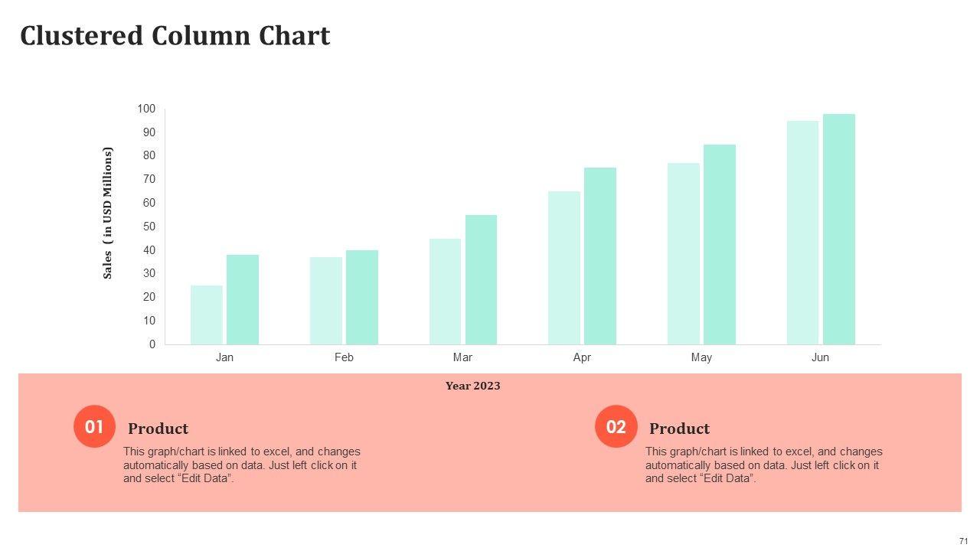Viewport: 980px width, 551px height.
Task: Click the slide number 71
Action: (x=963, y=540)
